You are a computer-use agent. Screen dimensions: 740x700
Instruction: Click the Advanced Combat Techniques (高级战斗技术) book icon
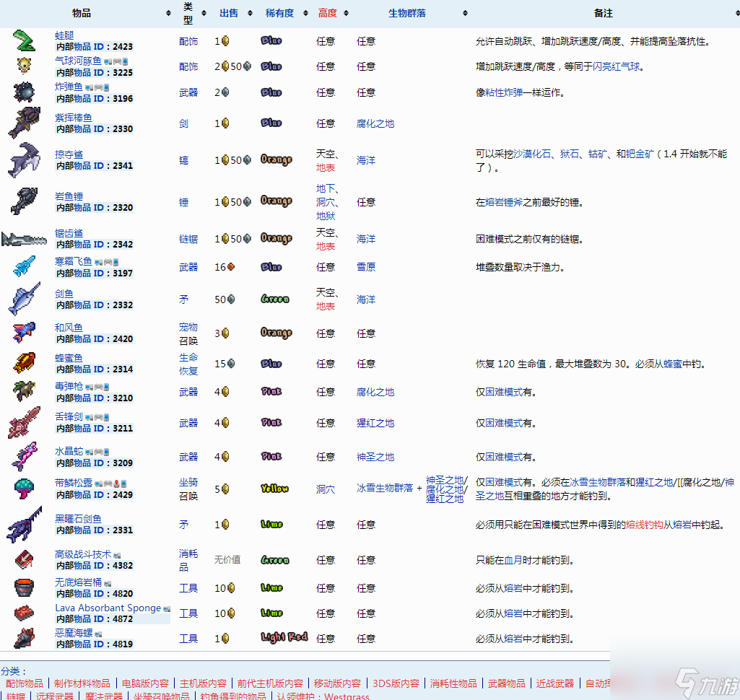pyautogui.click(x=24, y=559)
